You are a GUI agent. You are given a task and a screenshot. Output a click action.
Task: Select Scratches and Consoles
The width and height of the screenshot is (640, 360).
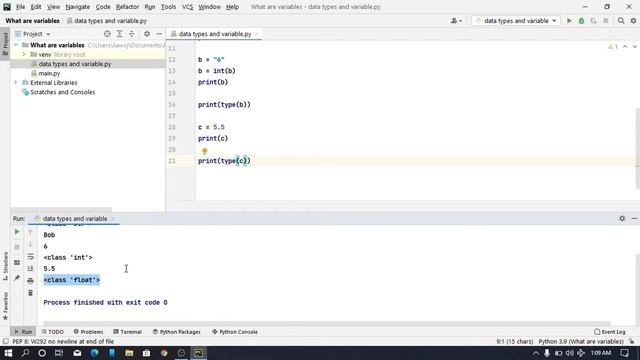tap(62, 92)
